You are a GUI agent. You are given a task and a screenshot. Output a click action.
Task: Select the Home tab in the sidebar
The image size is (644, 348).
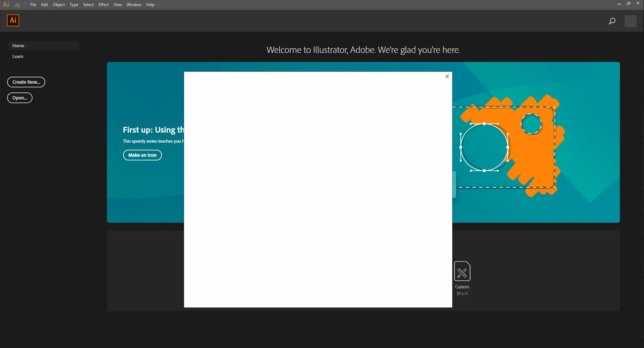pyautogui.click(x=44, y=46)
